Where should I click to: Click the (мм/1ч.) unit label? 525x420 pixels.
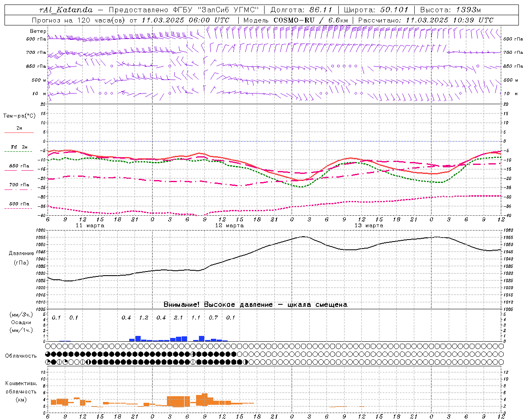tap(21, 330)
